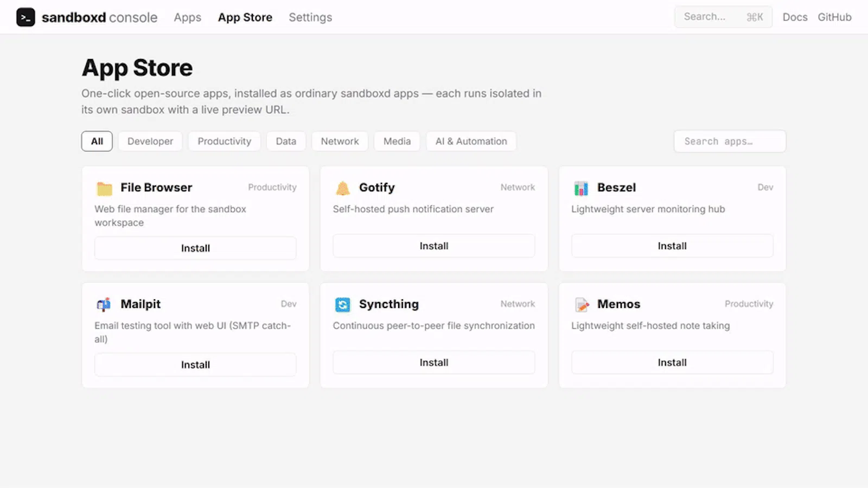This screenshot has width=868, height=488.
Task: Click the Productivity tag on File Browser
Action: [x=272, y=187]
